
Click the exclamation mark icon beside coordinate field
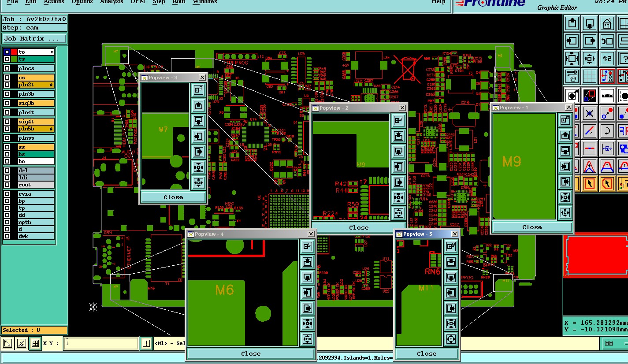coord(146,343)
